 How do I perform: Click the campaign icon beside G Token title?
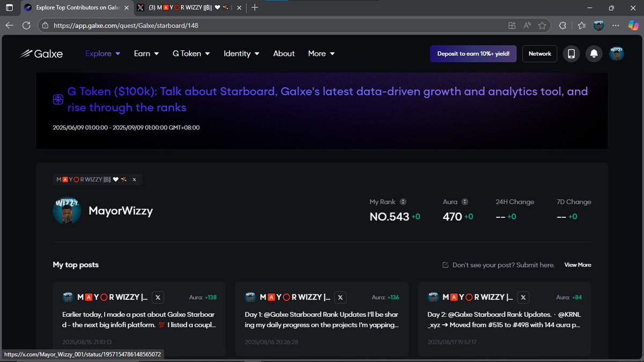(x=58, y=100)
